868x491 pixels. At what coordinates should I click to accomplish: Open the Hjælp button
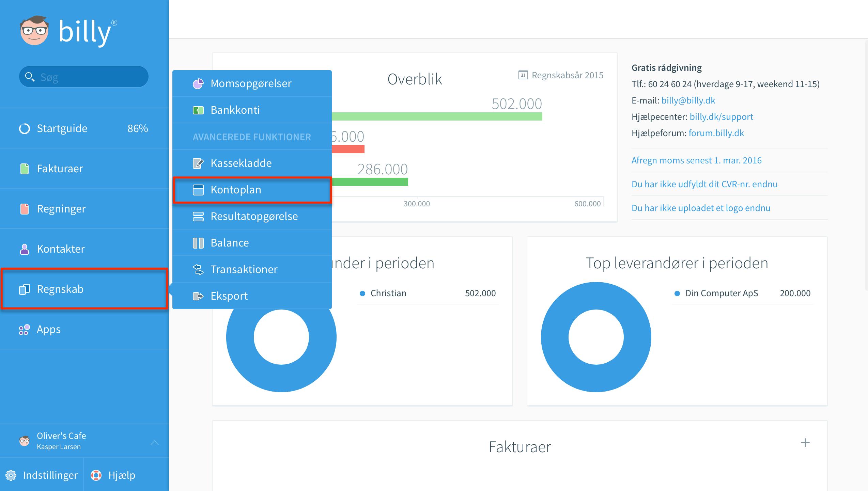pyautogui.click(x=126, y=475)
